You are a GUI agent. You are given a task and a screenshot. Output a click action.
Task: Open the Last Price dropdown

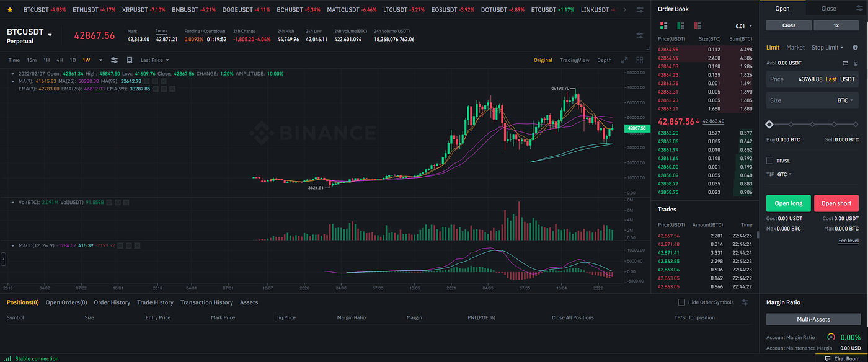coord(155,60)
